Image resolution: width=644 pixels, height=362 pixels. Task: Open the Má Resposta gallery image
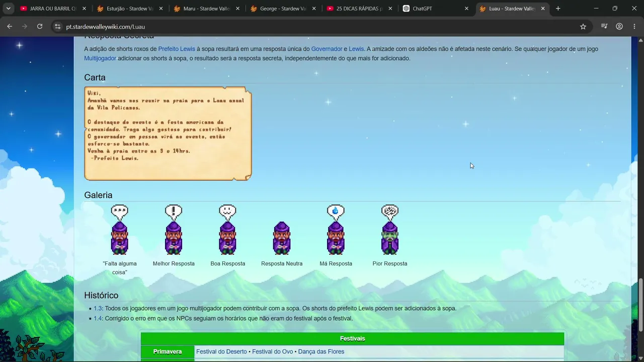pos(336,230)
